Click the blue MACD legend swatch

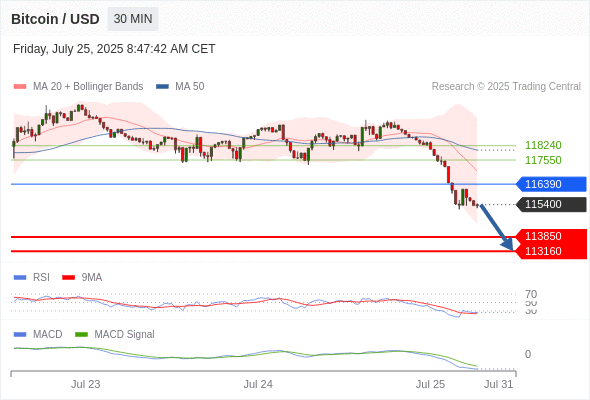tap(20, 335)
